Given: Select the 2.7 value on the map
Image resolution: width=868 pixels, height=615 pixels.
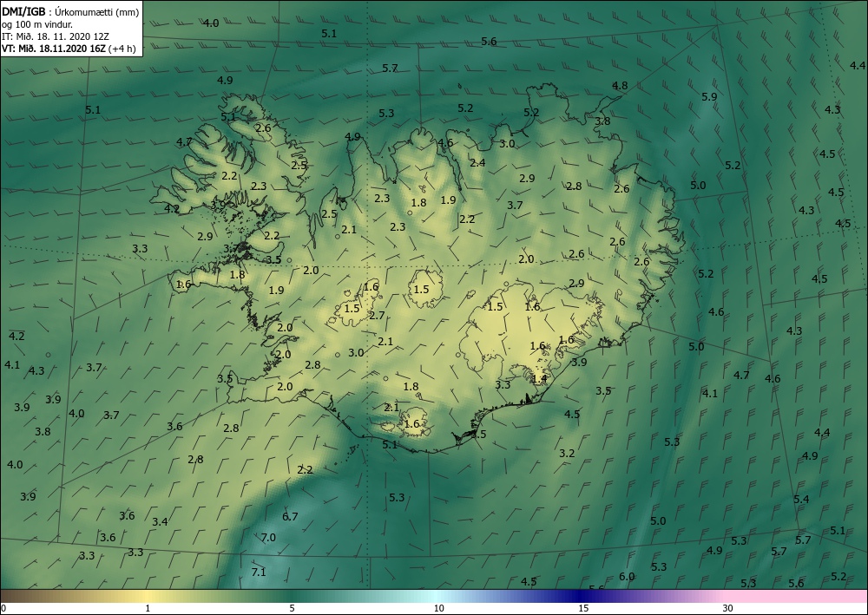Looking at the screenshot, I should tap(377, 316).
